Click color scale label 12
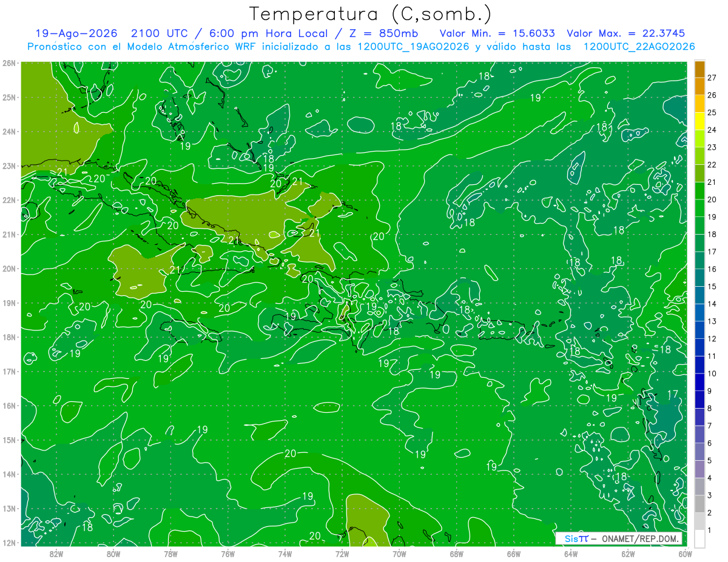This screenshot has height=562, width=728. click(712, 338)
